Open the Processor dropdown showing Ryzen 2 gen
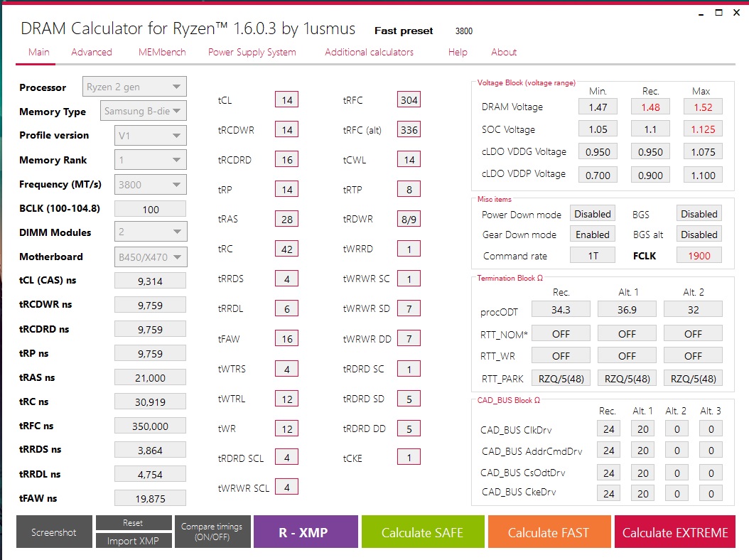 click(134, 87)
